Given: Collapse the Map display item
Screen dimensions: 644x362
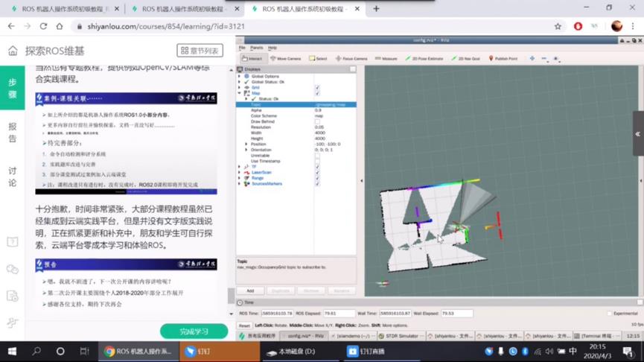Looking at the screenshot, I should [240, 93].
